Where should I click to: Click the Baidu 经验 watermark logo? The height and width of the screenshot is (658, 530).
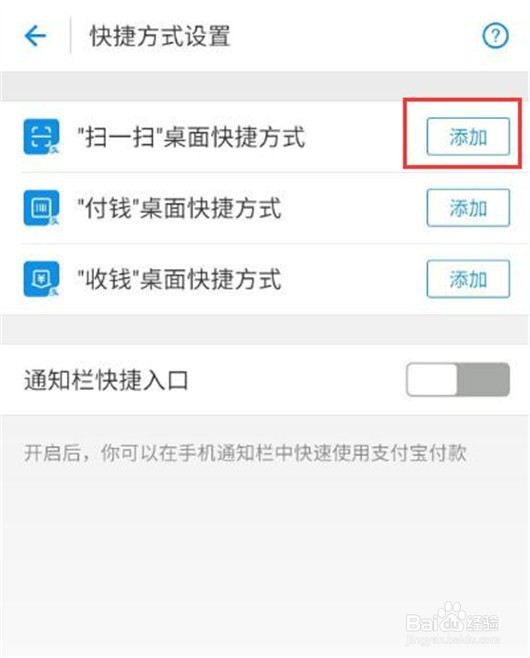452,620
